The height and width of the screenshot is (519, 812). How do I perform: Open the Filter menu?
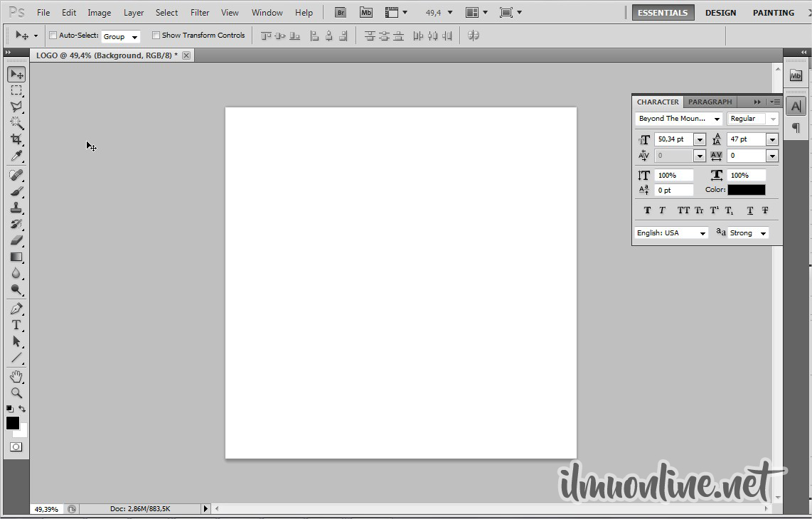coord(200,13)
